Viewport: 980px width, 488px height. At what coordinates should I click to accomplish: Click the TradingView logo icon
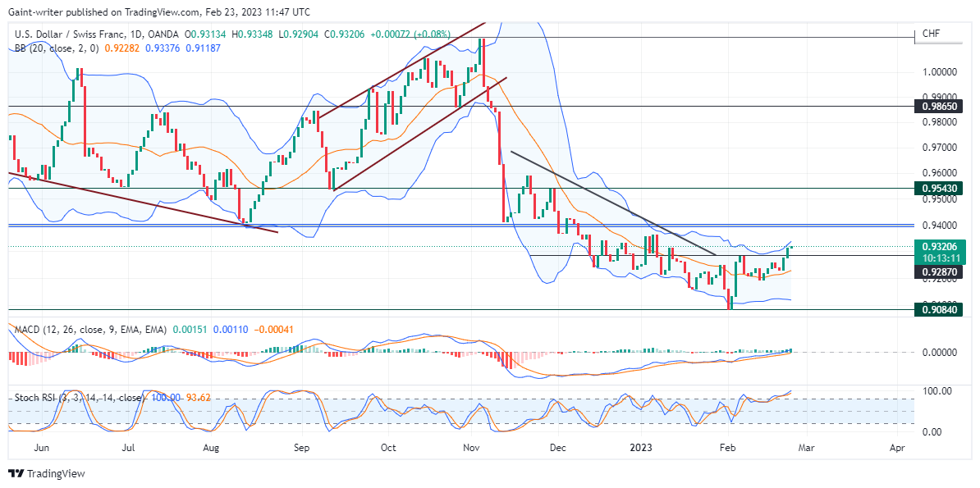pos(15,473)
